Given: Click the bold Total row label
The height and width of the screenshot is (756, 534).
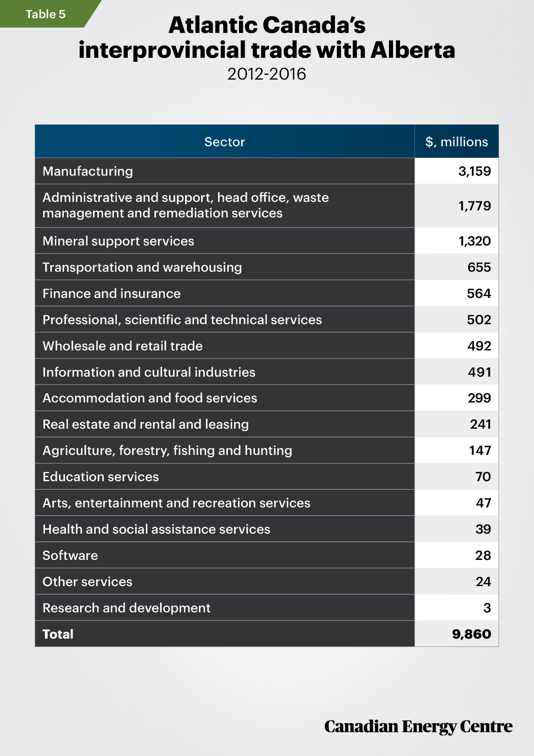Looking at the screenshot, I should point(58,634).
